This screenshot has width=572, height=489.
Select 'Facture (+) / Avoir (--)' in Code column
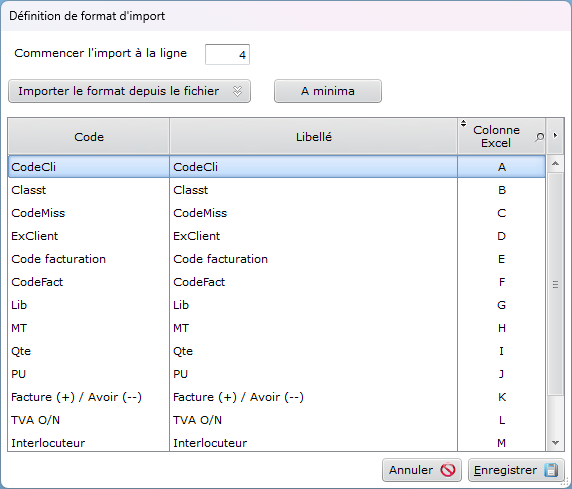click(x=89, y=397)
